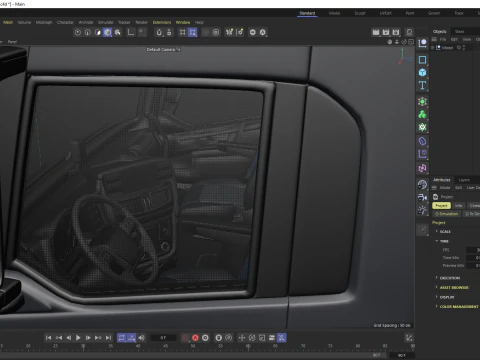
Task: Open the pink Simulation tag icon
Action: tap(422, 168)
